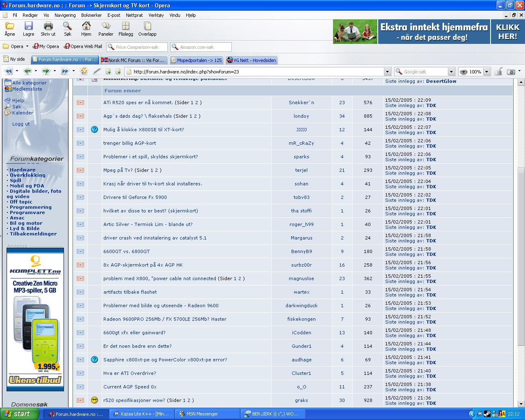This screenshot has height=420, width=525.
Task: Click the fast-forward navigation icon
Action: [65, 71]
